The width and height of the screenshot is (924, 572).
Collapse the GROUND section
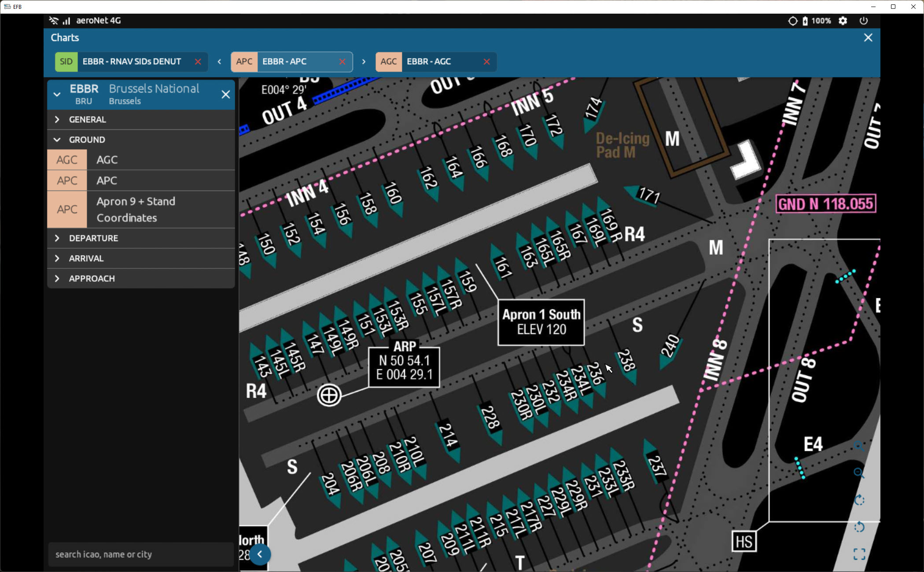[87, 140]
